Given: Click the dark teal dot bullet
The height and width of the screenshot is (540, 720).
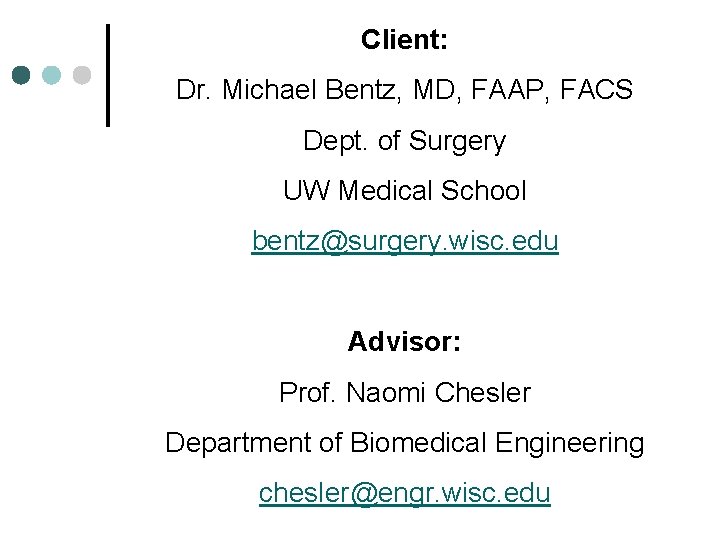Looking at the screenshot, I should (x=23, y=75).
